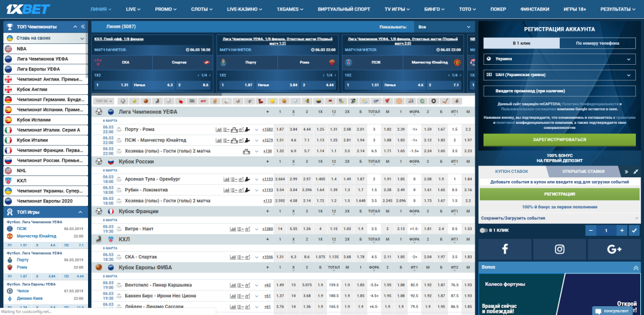Expand 'Сохранить/Загрузить события' section

coord(559,218)
